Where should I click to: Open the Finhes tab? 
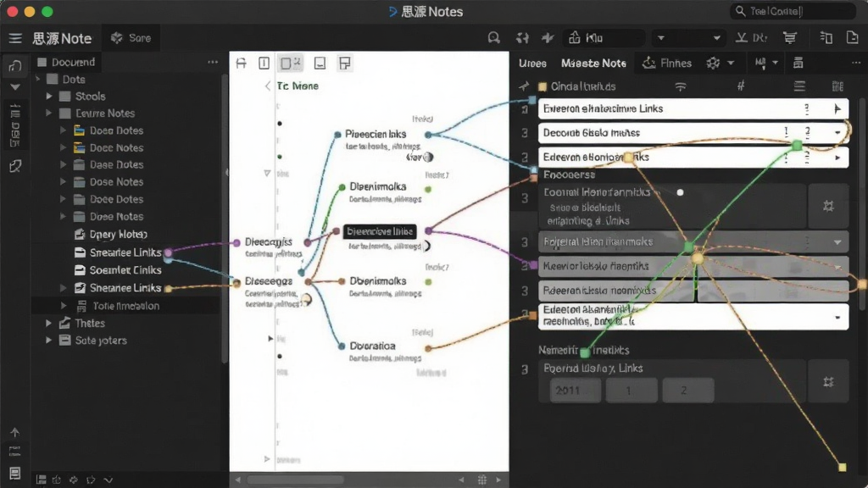point(667,64)
